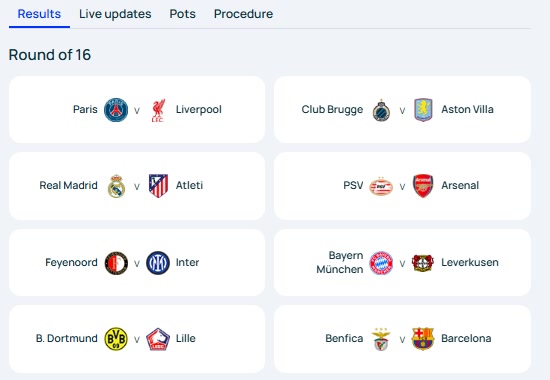Open the PSV v Arsenal match card
The height and width of the screenshot is (380, 550).
click(x=402, y=186)
